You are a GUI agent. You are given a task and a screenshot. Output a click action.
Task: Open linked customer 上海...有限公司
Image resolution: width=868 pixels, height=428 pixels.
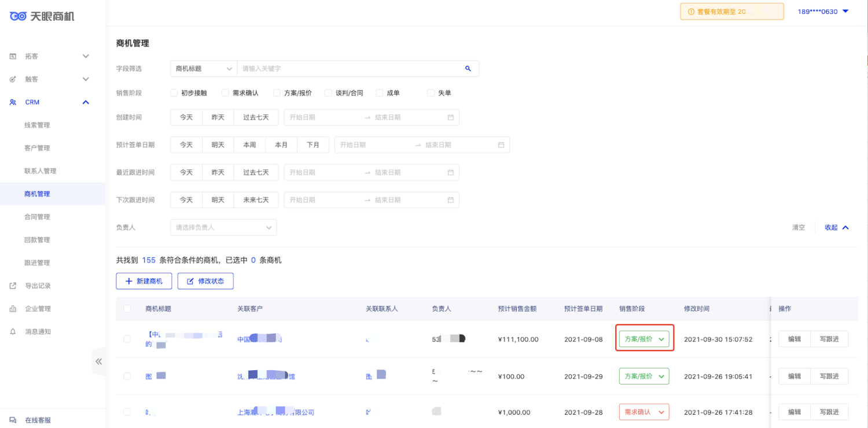275,412
